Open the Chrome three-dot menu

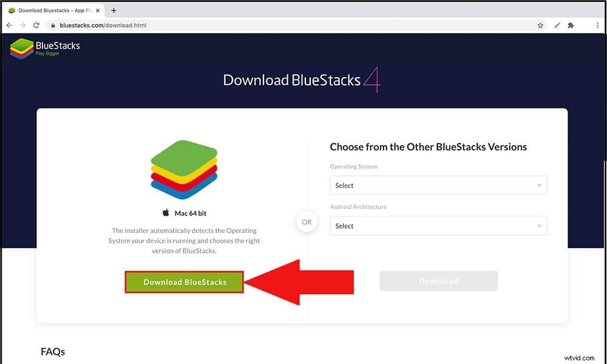click(597, 25)
